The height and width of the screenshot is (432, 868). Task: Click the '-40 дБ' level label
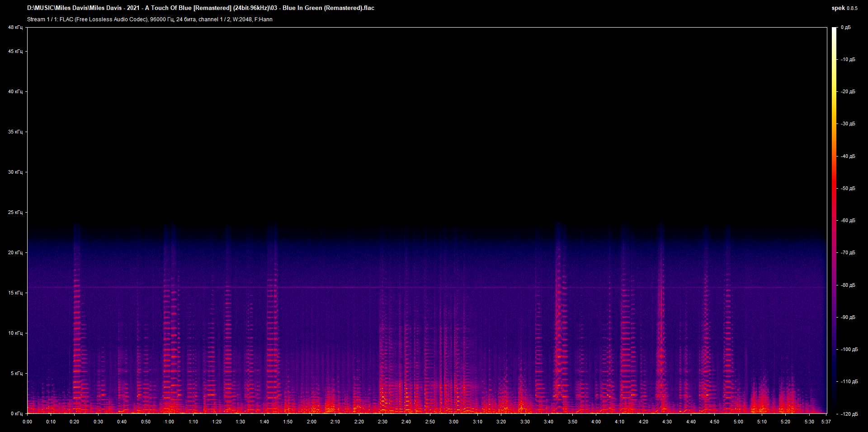tap(848, 157)
